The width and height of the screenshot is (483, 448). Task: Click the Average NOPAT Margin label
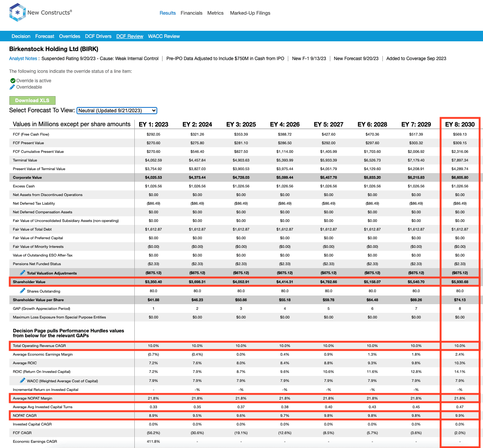(33, 398)
